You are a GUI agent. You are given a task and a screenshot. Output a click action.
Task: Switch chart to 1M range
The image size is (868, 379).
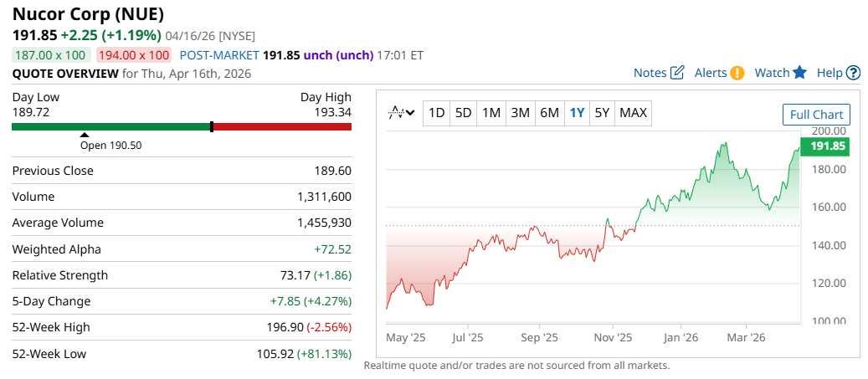[x=491, y=113]
